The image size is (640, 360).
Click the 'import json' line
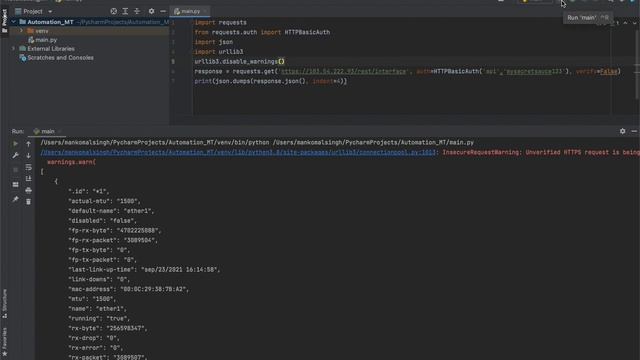click(213, 42)
